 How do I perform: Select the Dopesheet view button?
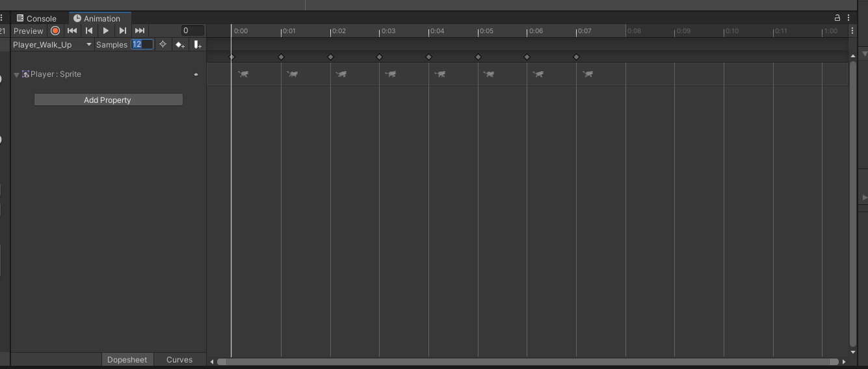click(x=127, y=359)
